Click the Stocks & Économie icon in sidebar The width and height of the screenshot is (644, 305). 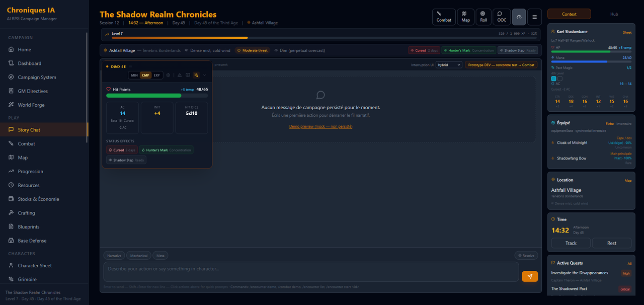point(12,199)
